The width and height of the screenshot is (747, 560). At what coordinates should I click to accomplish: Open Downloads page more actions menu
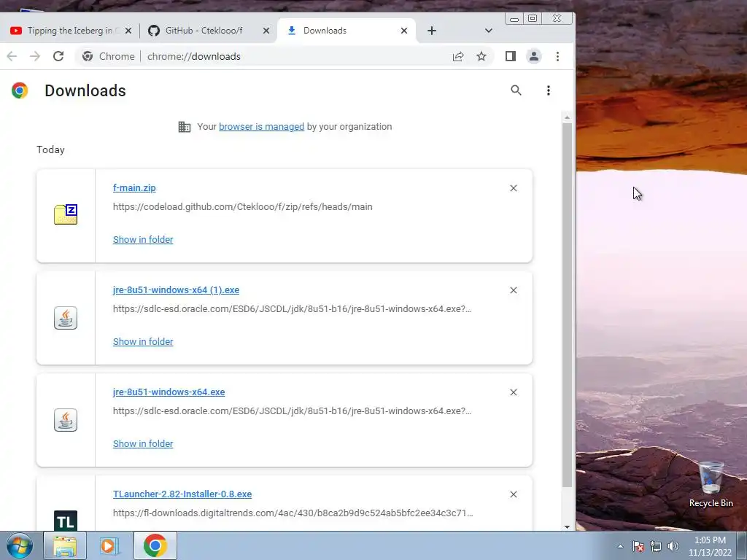(x=549, y=90)
